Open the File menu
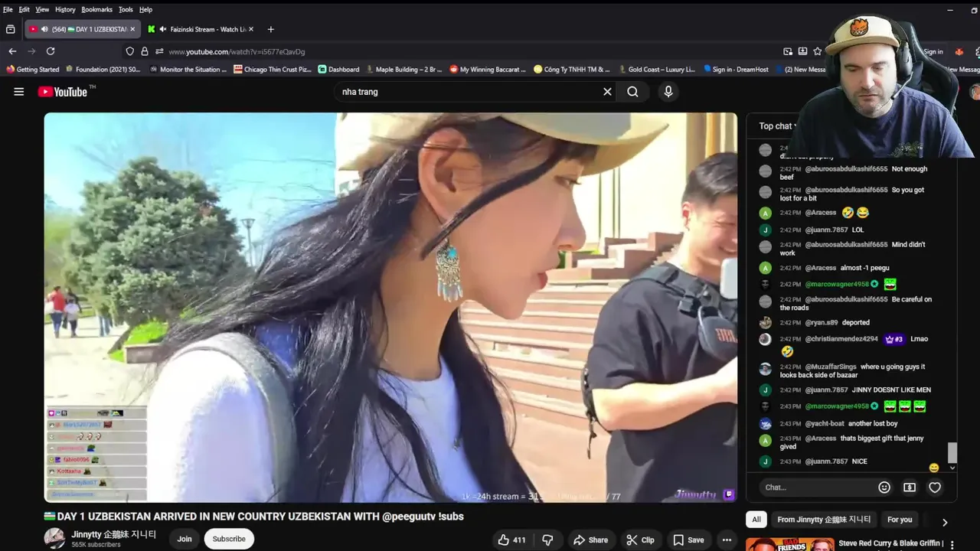The image size is (980, 551). pyautogui.click(x=8, y=9)
